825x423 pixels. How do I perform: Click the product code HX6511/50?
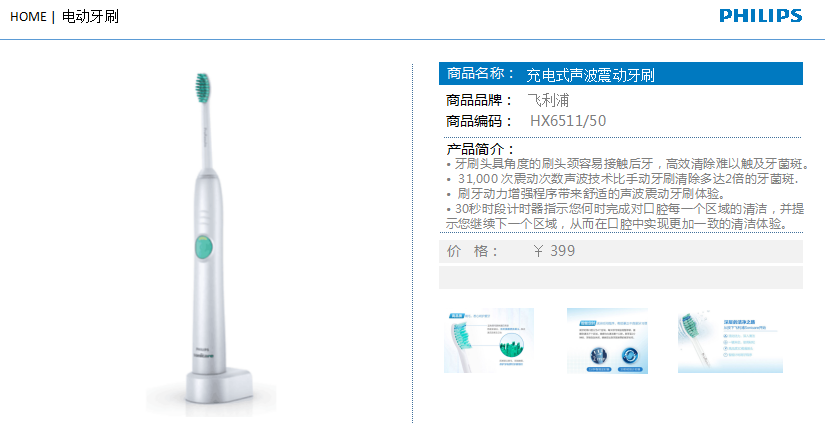point(568,121)
